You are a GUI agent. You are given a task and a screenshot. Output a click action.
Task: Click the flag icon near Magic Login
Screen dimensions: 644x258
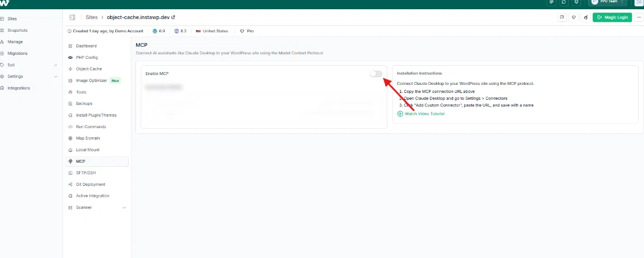562,17
